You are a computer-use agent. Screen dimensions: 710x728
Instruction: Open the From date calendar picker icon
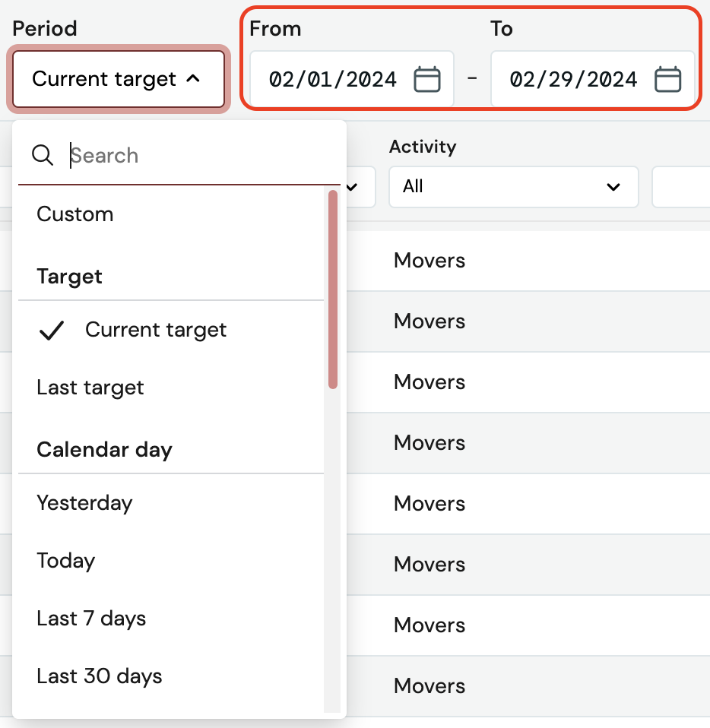(426, 79)
